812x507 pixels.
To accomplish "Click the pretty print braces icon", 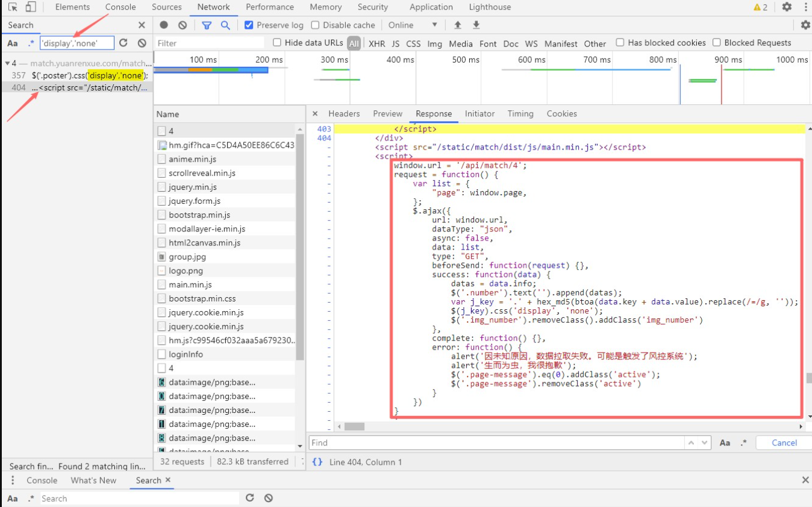I will coord(317,462).
